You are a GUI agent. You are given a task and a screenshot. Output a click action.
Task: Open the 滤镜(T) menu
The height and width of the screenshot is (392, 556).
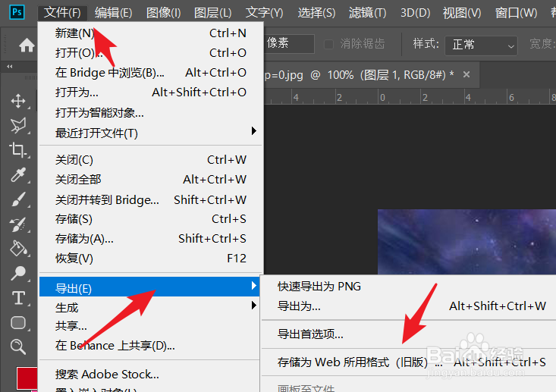pos(367,12)
